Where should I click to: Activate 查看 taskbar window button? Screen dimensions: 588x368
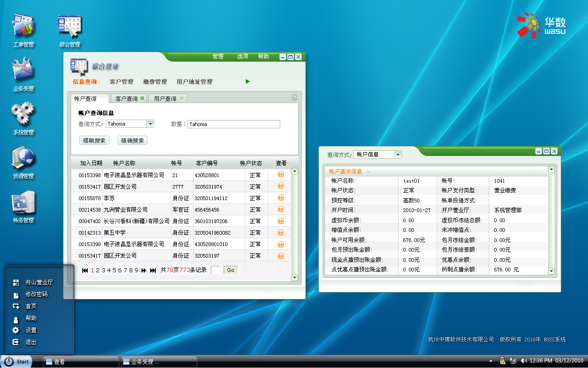point(80,362)
